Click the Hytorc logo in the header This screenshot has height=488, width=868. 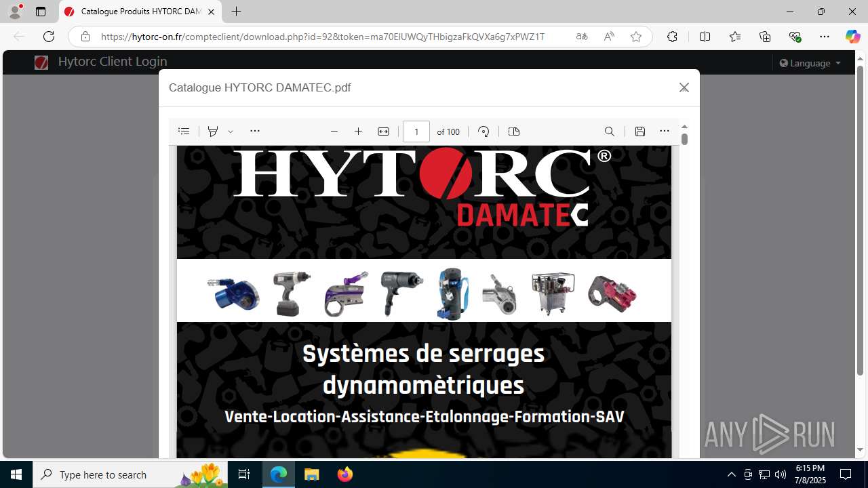tap(41, 63)
